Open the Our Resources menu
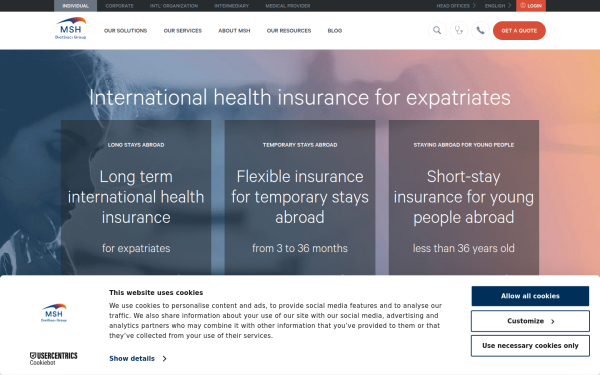Viewport: 600px width, 375px height. (x=289, y=31)
